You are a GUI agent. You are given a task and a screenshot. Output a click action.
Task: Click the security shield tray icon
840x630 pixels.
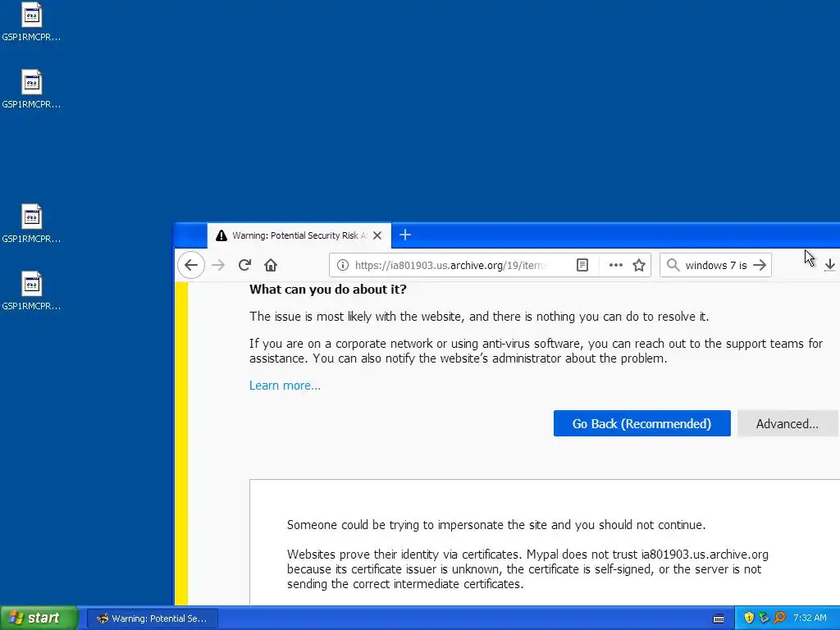click(749, 619)
